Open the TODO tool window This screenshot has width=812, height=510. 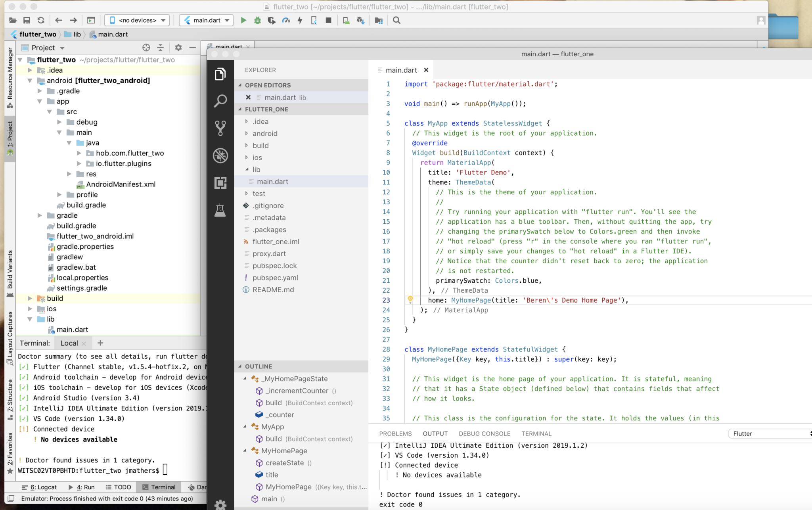pyautogui.click(x=118, y=487)
